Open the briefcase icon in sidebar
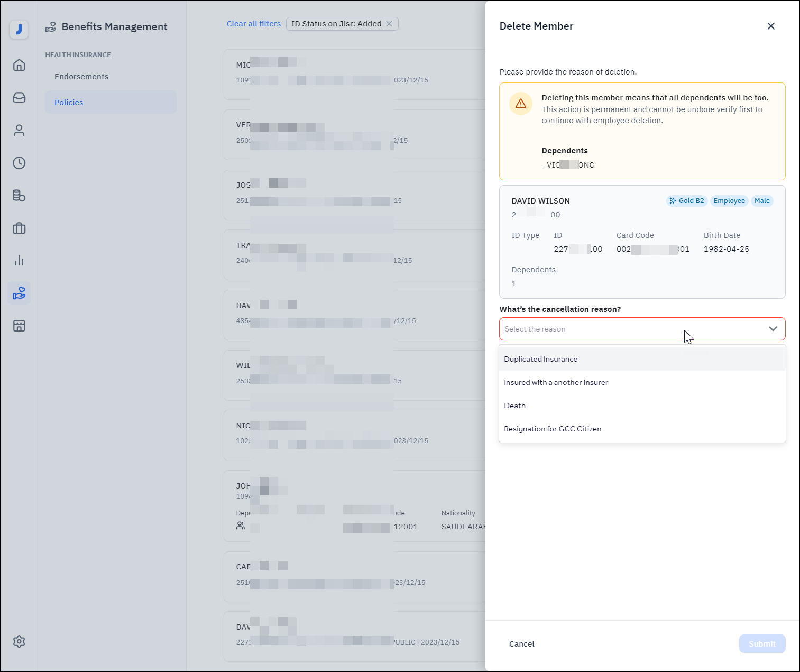 (x=19, y=228)
